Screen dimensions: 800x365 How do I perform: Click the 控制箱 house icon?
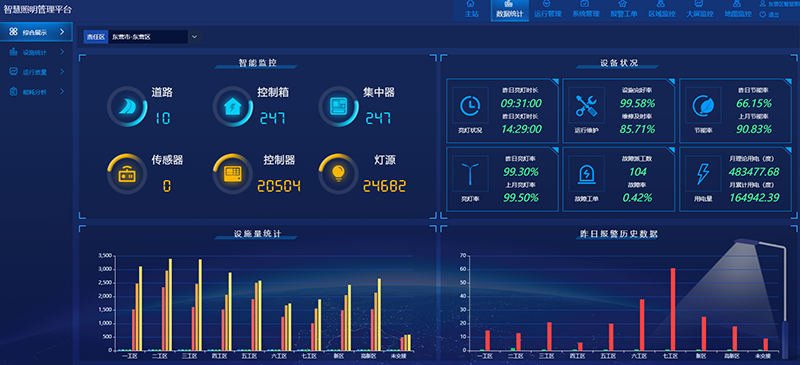coord(233,106)
